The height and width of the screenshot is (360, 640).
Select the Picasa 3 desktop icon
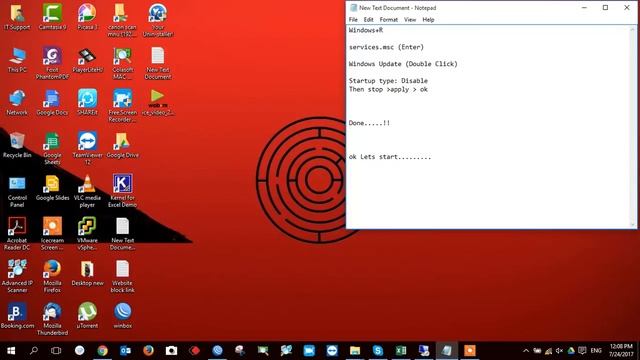(87, 17)
